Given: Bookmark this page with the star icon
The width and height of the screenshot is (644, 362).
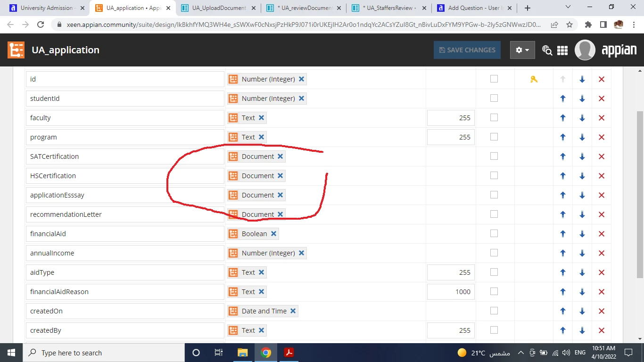Looking at the screenshot, I should [x=570, y=25].
